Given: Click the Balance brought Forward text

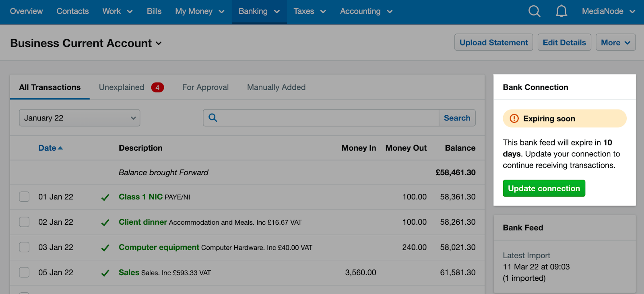Looking at the screenshot, I should point(163,172).
